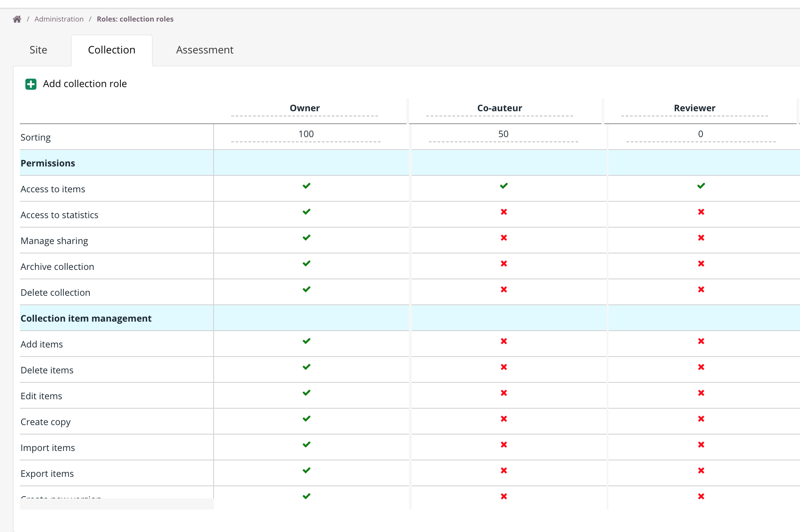The image size is (800, 532).
Task: Toggle Owner's Archive collection permission
Action: tap(306, 263)
